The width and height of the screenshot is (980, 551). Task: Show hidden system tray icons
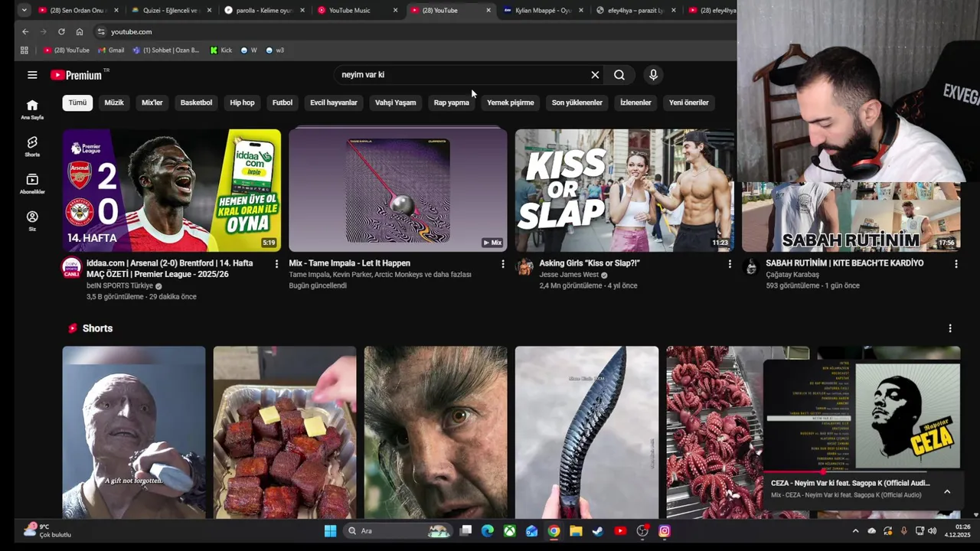coord(855,531)
